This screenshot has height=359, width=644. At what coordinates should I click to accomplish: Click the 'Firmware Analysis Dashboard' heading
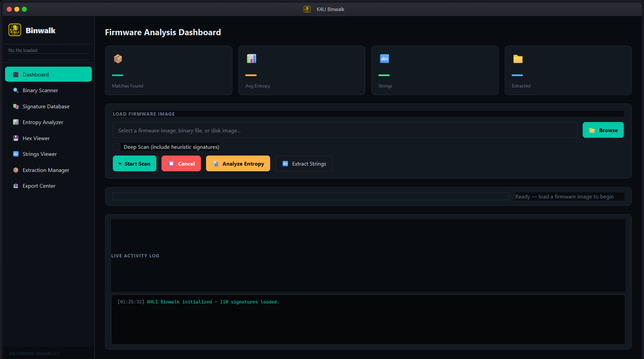pos(163,32)
